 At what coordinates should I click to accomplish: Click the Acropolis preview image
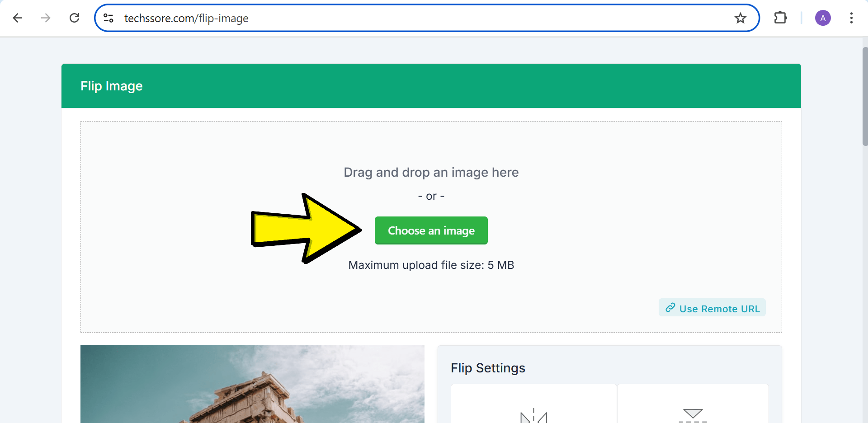(x=252, y=384)
